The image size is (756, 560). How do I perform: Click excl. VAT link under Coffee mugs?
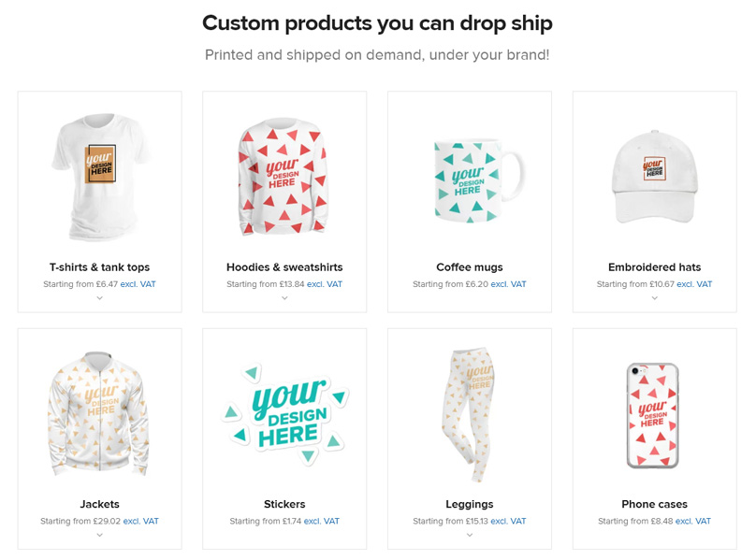(508, 284)
